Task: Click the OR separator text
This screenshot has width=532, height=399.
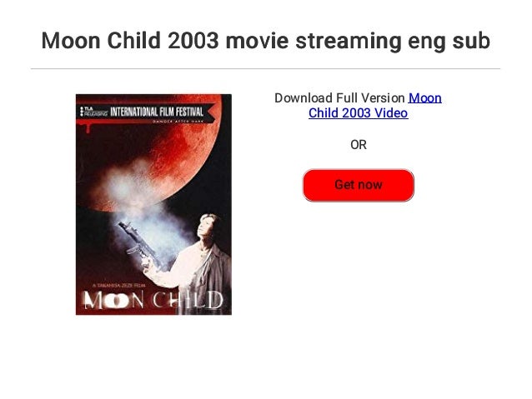Action: (359, 145)
